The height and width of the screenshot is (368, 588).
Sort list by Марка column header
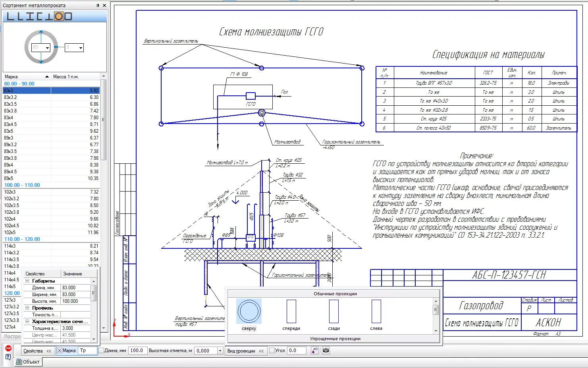point(27,76)
